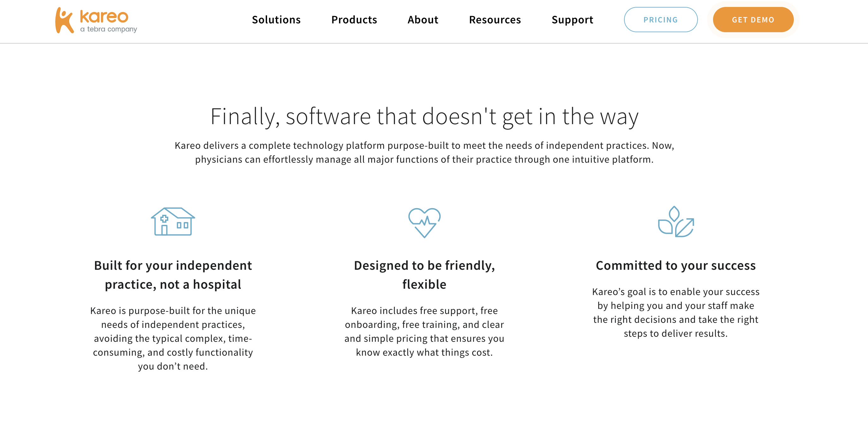The height and width of the screenshot is (422, 868).
Task: Click the kareo wordmark text
Action: pos(104,16)
